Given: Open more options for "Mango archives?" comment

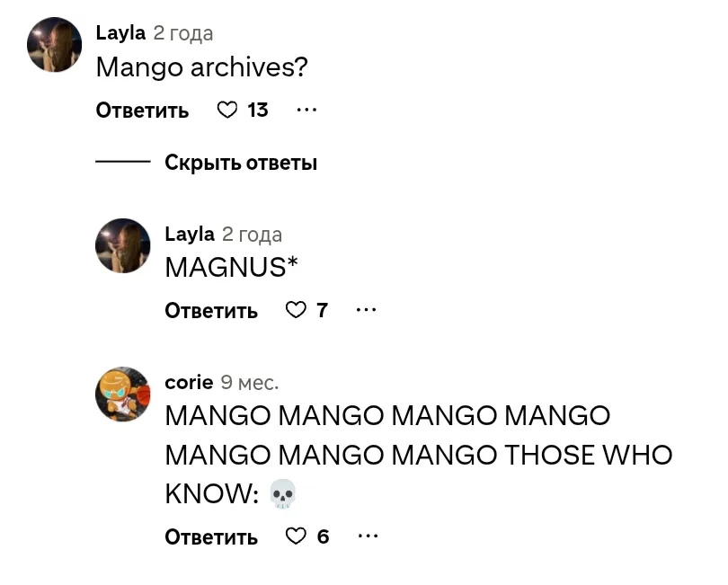Looking at the screenshot, I should tap(306, 110).
